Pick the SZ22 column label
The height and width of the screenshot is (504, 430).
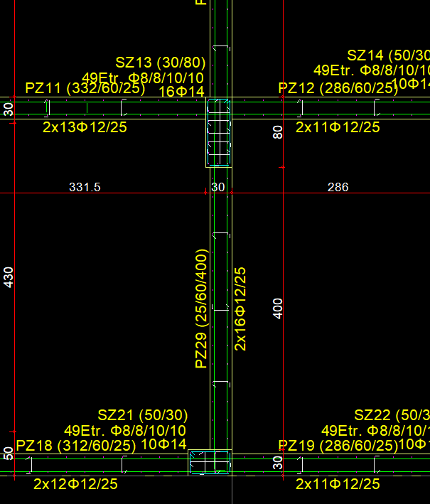392,415
